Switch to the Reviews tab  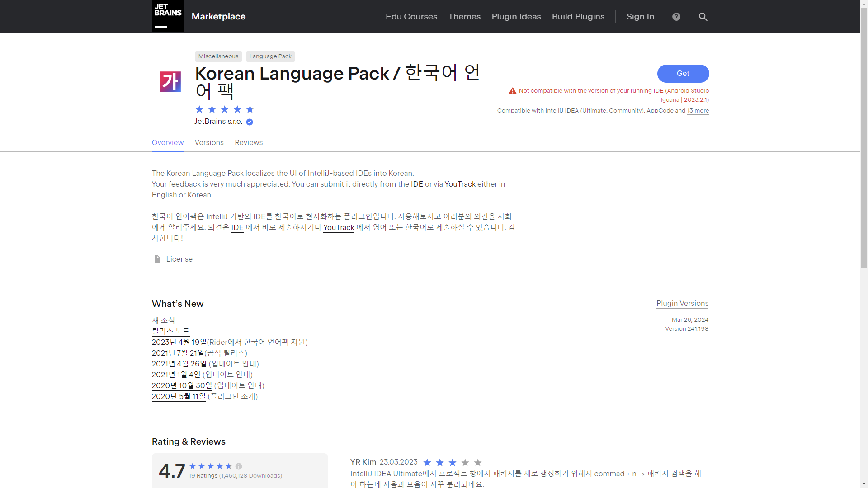[249, 143]
